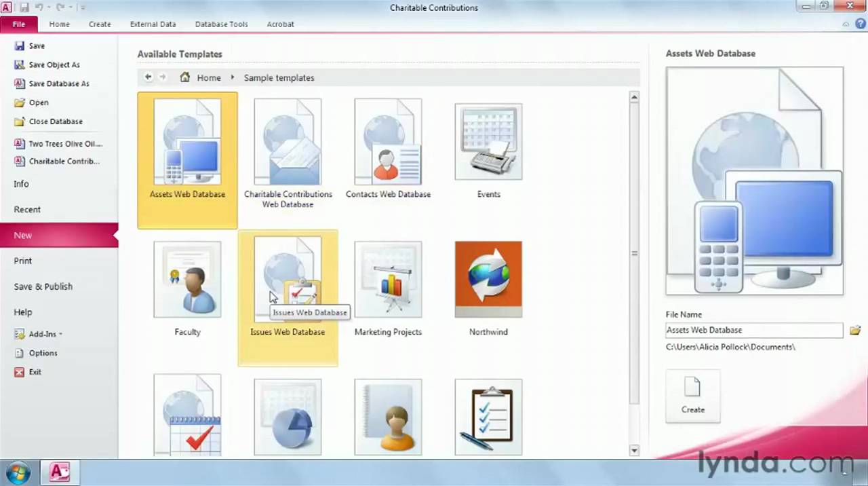Select the pie chart template in the bottom row
Image resolution: width=868 pixels, height=486 pixels.
pyautogui.click(x=288, y=417)
